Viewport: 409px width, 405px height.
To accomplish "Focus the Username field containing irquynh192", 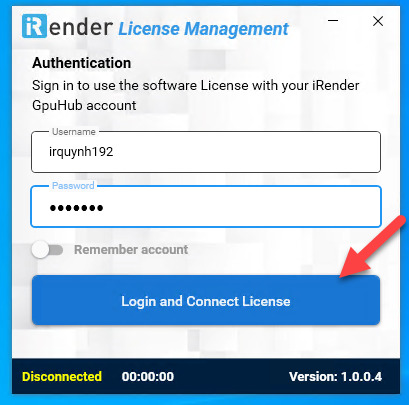I will pyautogui.click(x=206, y=152).
